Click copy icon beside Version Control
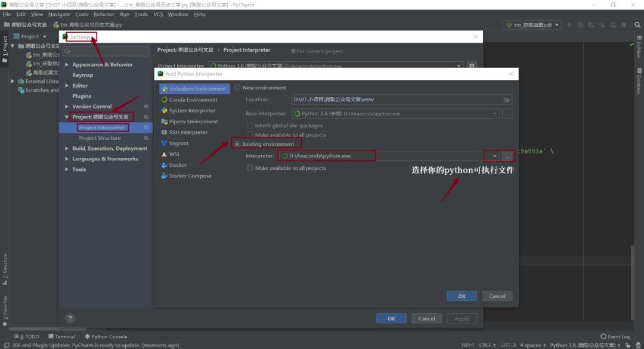 coord(146,107)
